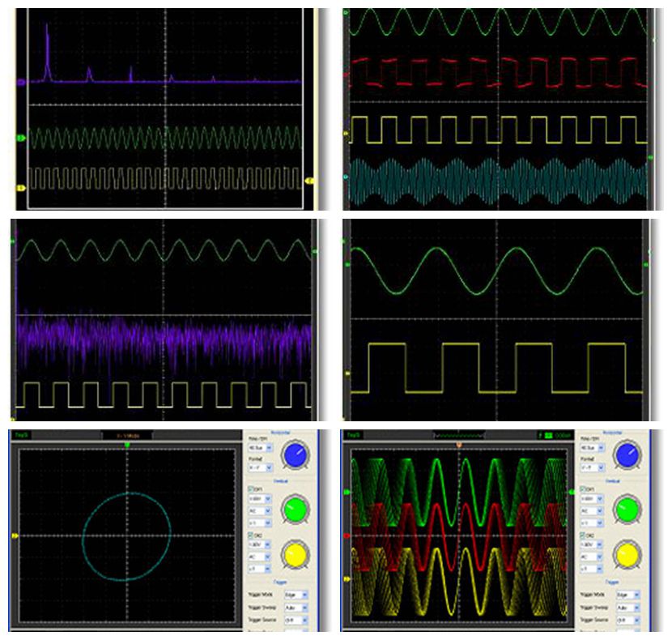Click the yellow trigger level marker right of the dense square wave
Image resolution: width=672 pixels, height=640 pixels.
(x=309, y=181)
